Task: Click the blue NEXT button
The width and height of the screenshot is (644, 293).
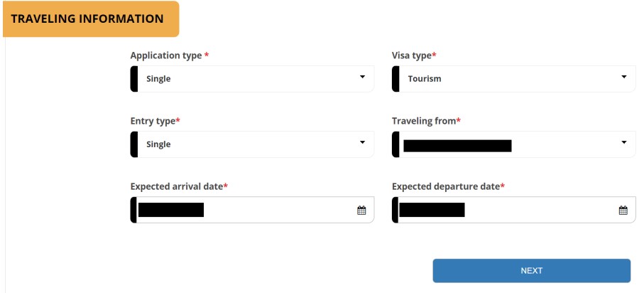Action: click(532, 270)
